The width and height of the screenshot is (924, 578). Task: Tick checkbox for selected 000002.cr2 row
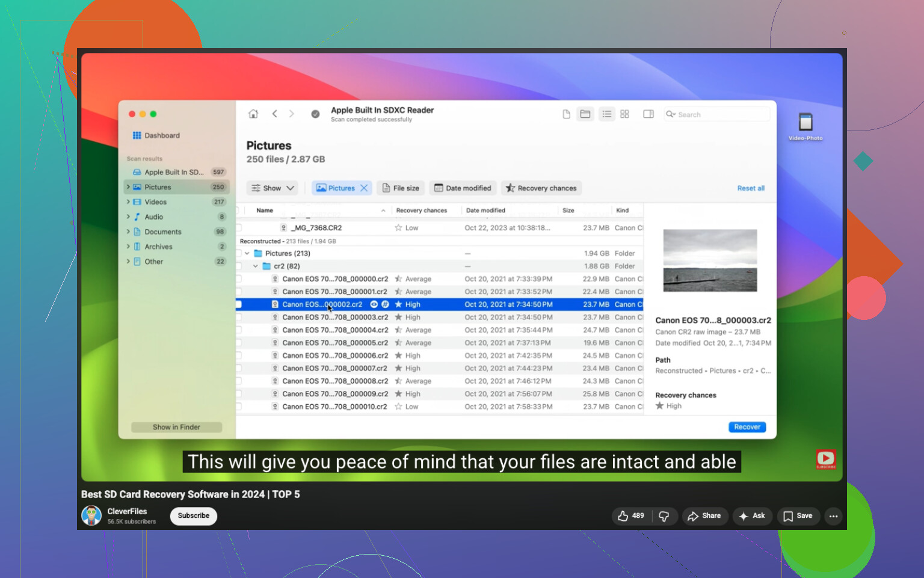[239, 304]
